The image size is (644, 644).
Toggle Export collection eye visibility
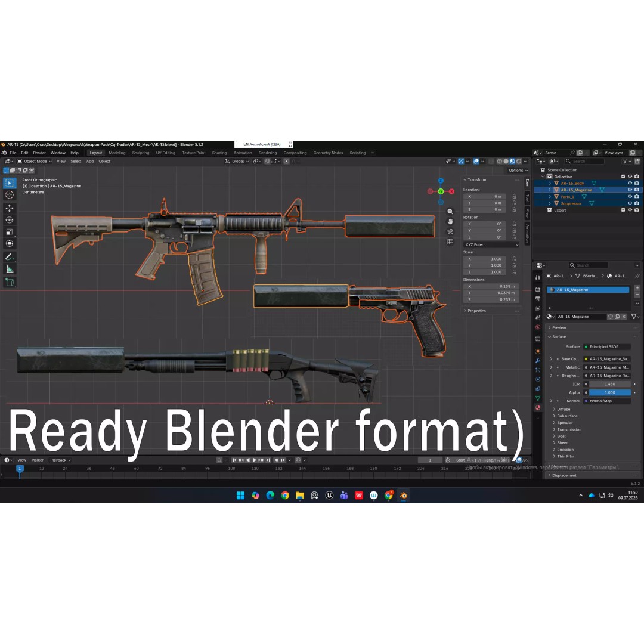630,210
